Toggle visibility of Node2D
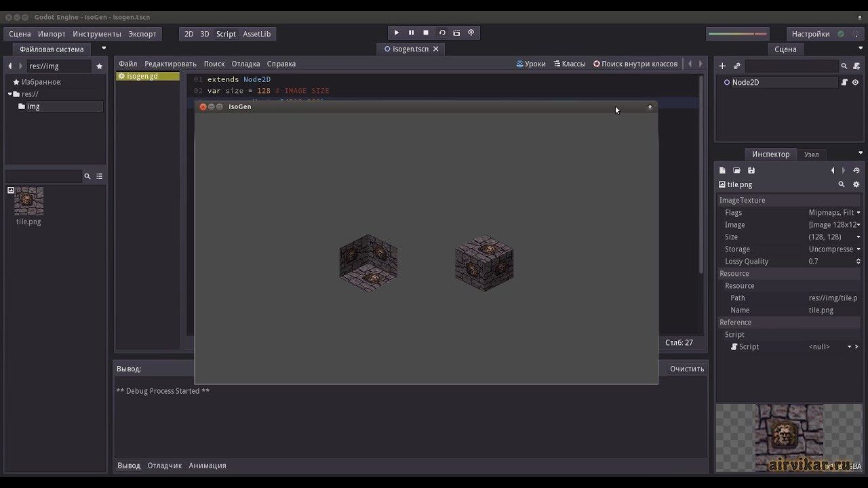Viewport: 868px width, 488px height. tap(855, 82)
